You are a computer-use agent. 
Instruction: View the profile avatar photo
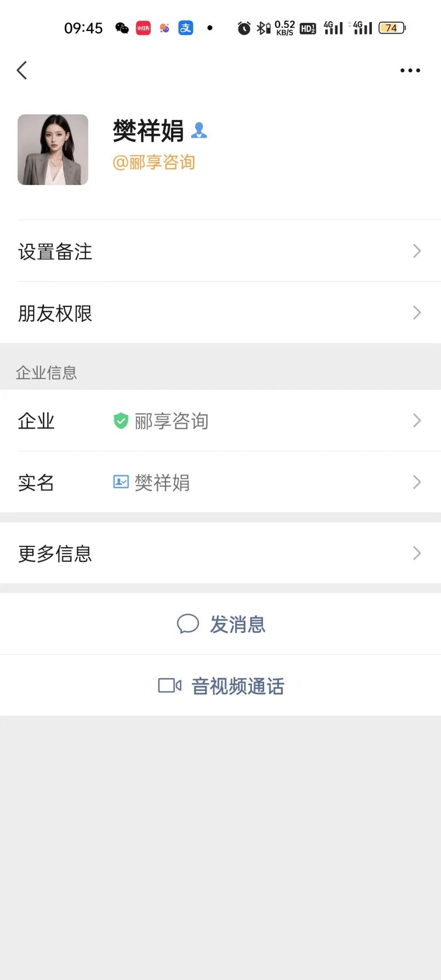pyautogui.click(x=53, y=150)
